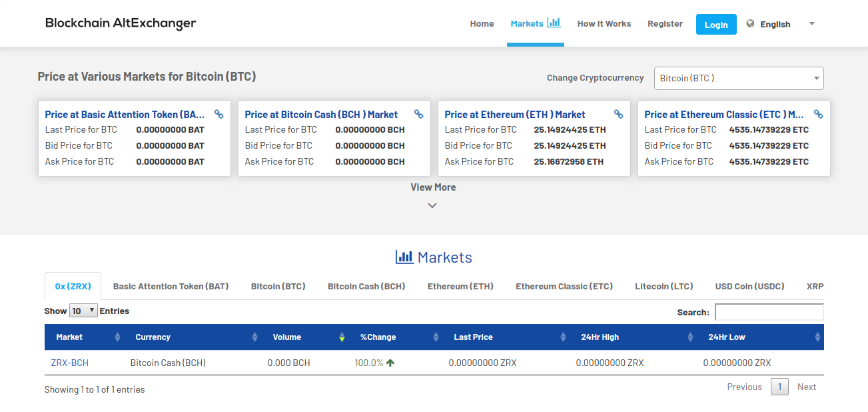The height and width of the screenshot is (412, 868).
Task: Click the link icon on Basic Attention Token card
Action: (218, 114)
